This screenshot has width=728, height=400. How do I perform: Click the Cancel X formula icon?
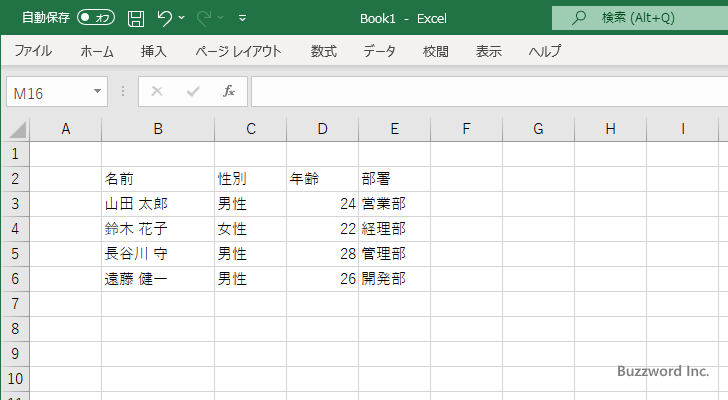pyautogui.click(x=157, y=91)
